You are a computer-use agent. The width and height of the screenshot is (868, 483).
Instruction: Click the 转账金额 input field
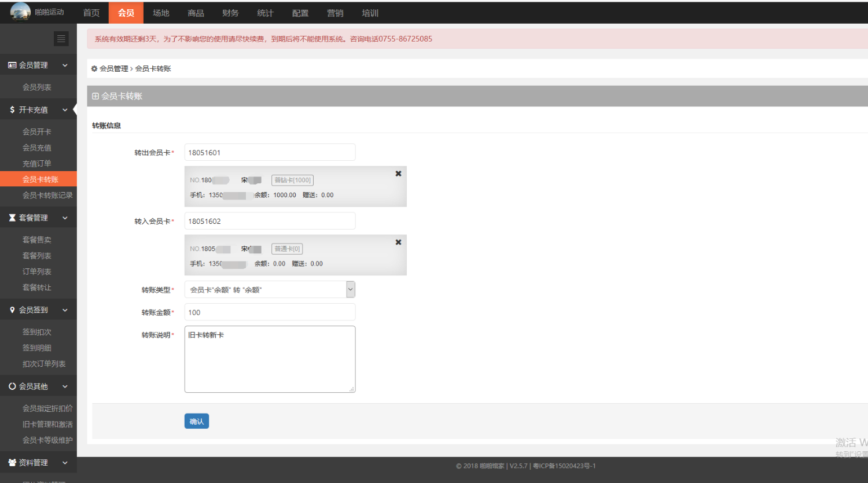270,312
